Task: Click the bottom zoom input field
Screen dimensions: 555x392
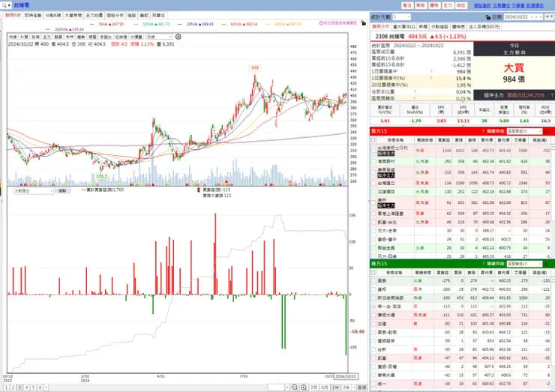Action: (276, 388)
